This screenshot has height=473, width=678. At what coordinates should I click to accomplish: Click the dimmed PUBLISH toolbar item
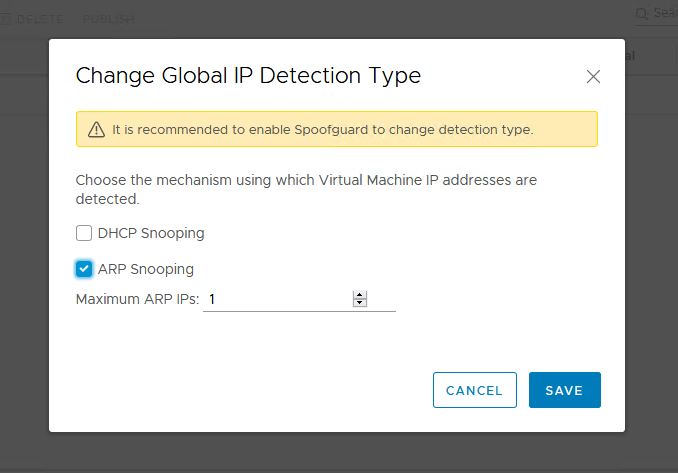coord(108,19)
